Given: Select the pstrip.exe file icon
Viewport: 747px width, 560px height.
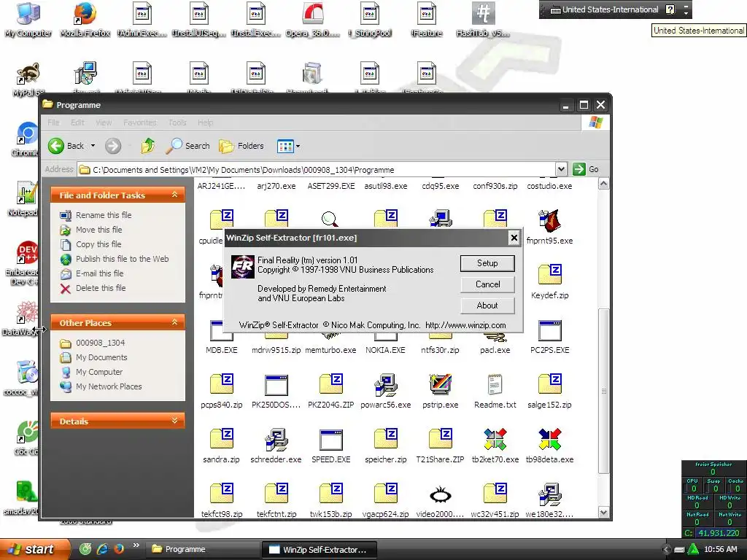Looking at the screenshot, I should [441, 385].
